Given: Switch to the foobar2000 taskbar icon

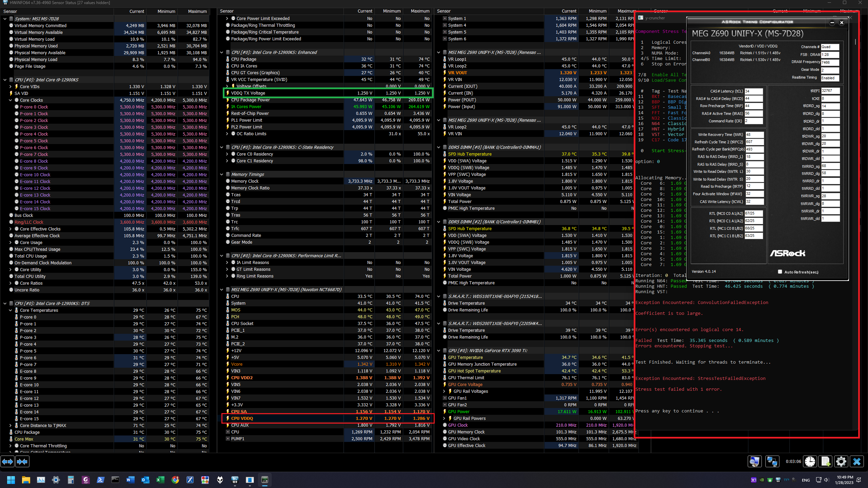Looking at the screenshot, I should point(220,480).
